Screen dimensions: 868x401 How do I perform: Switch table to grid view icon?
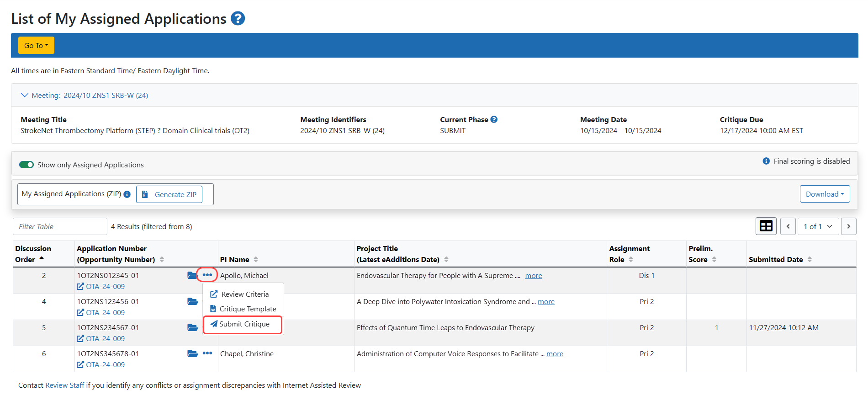766,226
